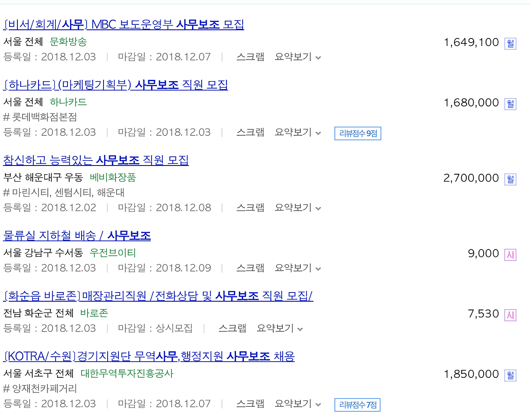
Task: Click the location text 부산 해운대구 우동
Action: [43, 178]
